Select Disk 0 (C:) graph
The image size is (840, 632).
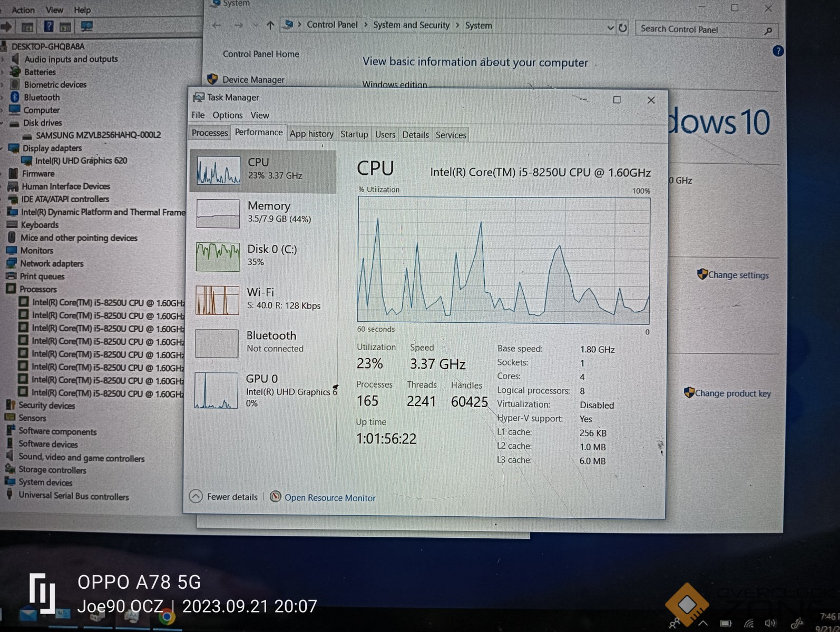217,256
